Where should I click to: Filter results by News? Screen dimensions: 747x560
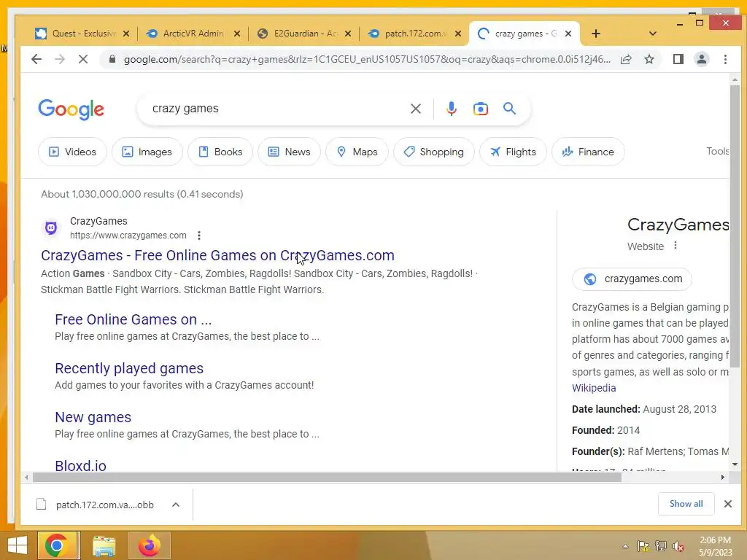(289, 152)
